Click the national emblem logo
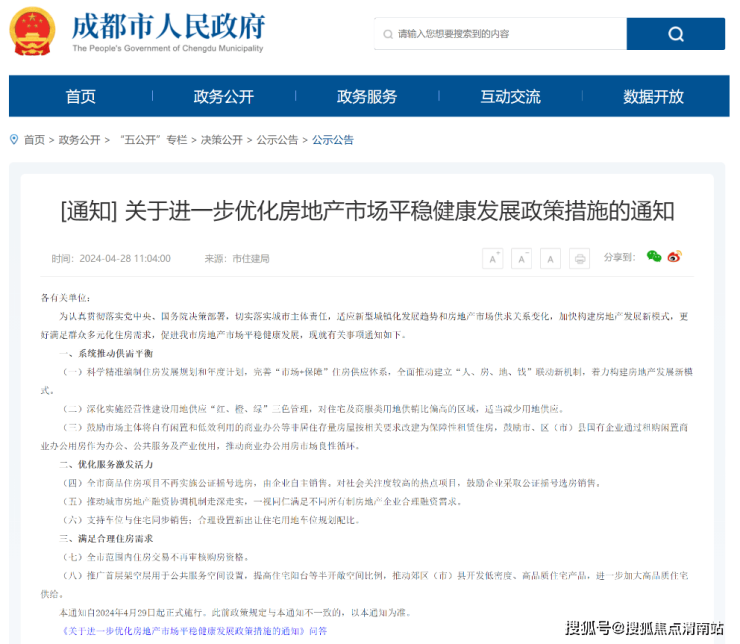 (x=32, y=32)
